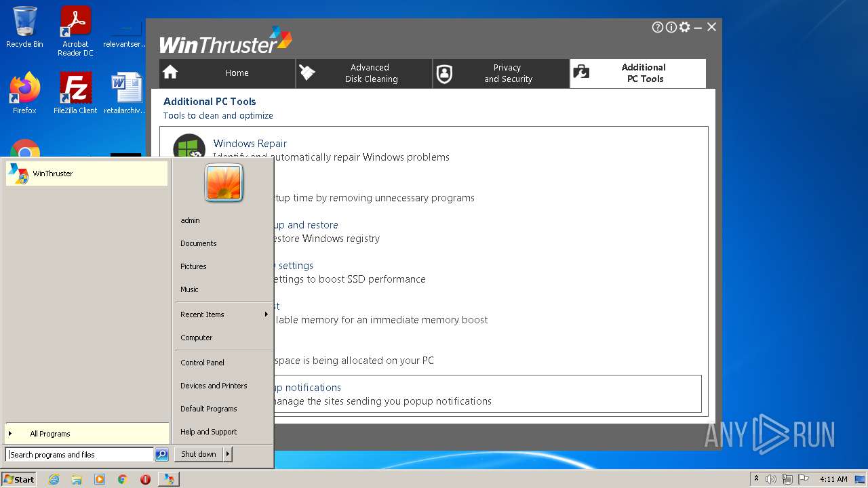This screenshot has width=868, height=488.
Task: Open FileZilla Client desktop shortcut
Action: click(75, 93)
